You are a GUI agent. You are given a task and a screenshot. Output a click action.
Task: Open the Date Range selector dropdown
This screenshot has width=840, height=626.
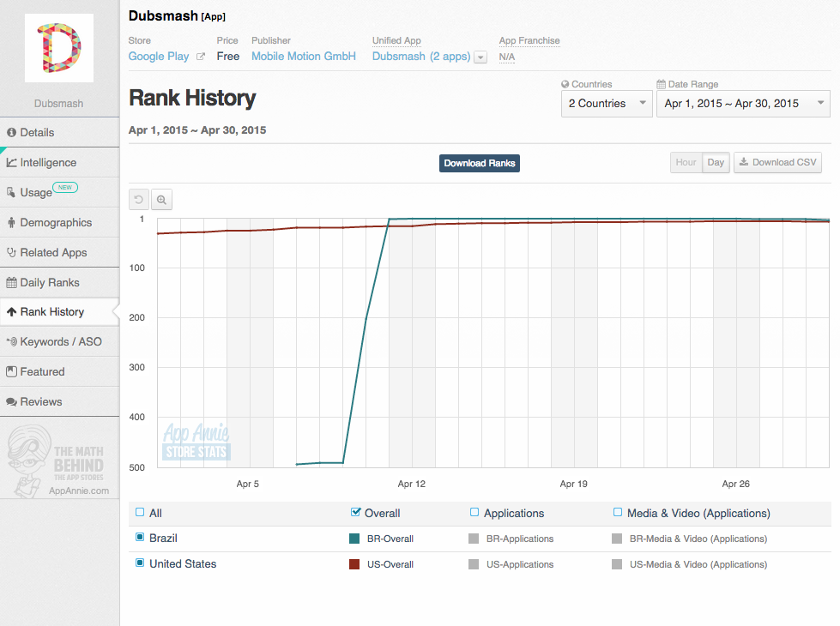coord(743,103)
